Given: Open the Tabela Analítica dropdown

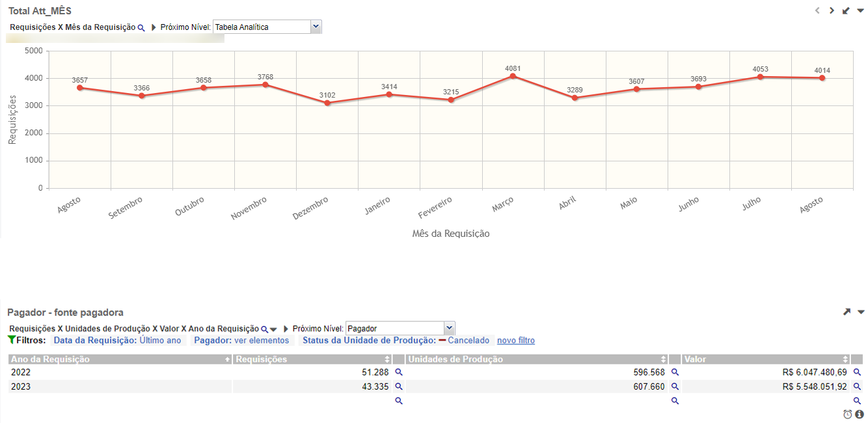Looking at the screenshot, I should 316,27.
